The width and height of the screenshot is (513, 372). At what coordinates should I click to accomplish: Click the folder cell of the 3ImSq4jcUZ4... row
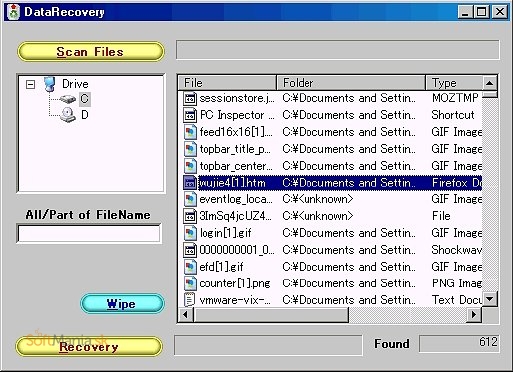point(318,216)
